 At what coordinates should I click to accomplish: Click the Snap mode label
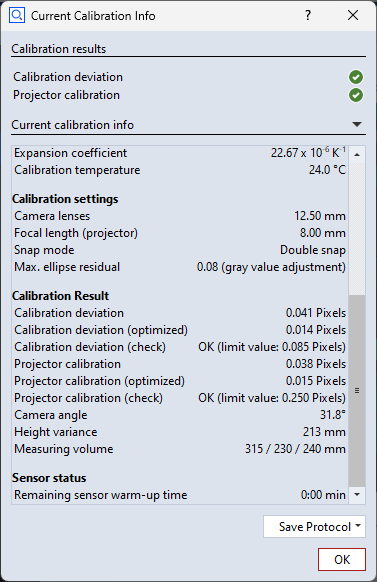(x=44, y=250)
